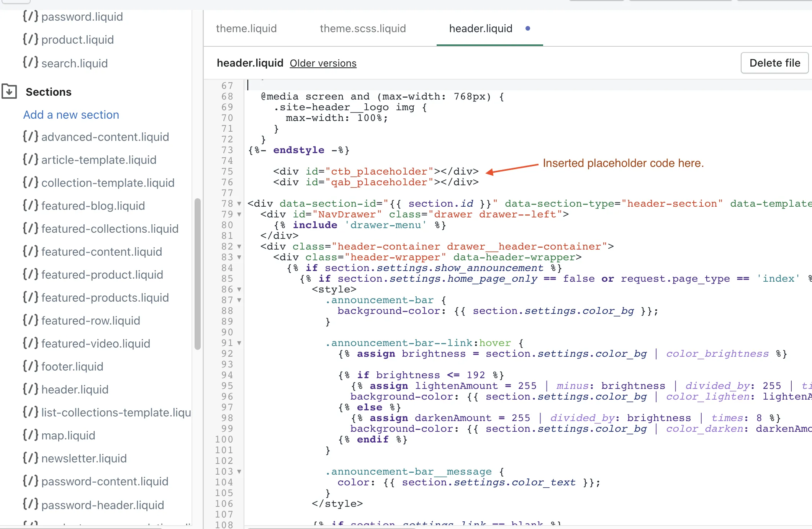Click the advanced-content.liquid file icon
Viewport: 812px width, 529px height.
[x=31, y=137]
